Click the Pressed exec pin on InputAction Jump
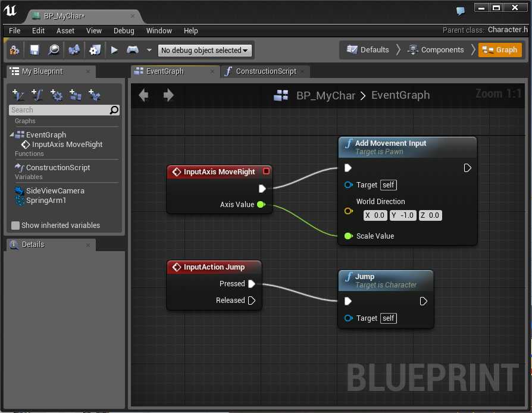532x413 pixels. (252, 284)
